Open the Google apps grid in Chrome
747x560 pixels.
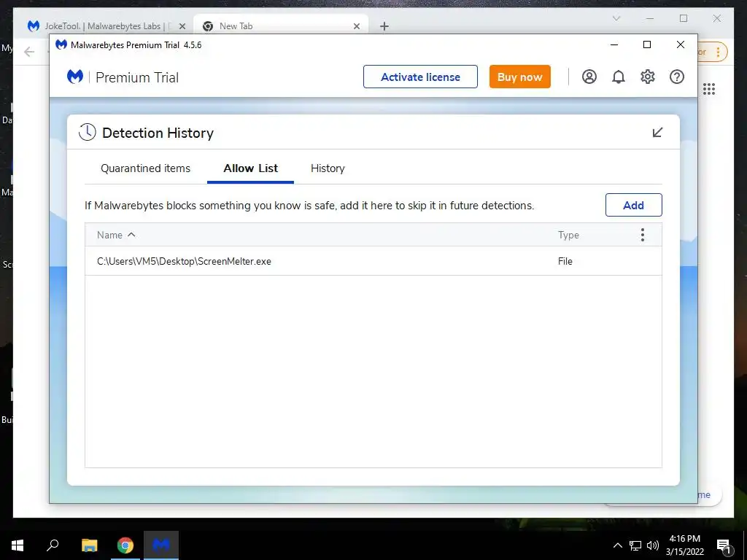click(709, 89)
